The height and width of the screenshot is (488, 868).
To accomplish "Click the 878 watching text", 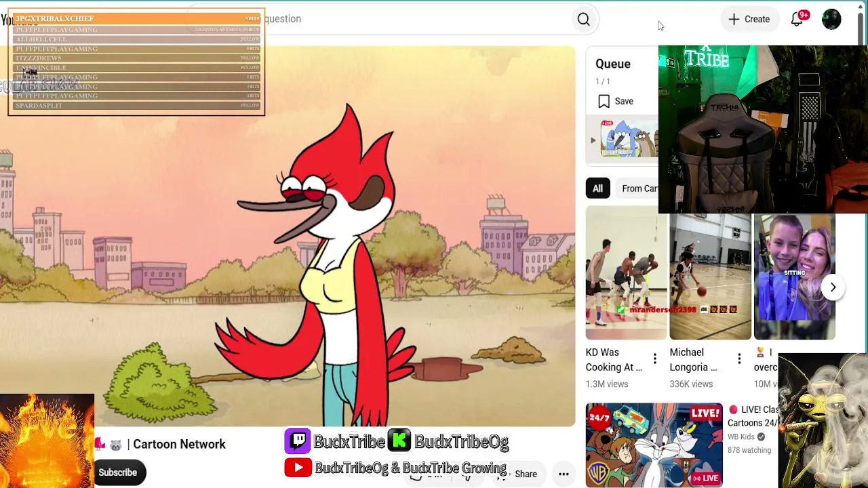I will (749, 450).
